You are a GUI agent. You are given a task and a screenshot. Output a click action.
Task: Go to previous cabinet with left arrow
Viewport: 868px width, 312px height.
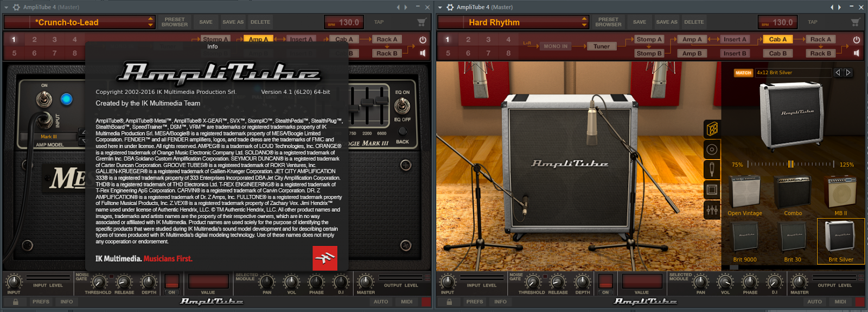[x=838, y=72]
